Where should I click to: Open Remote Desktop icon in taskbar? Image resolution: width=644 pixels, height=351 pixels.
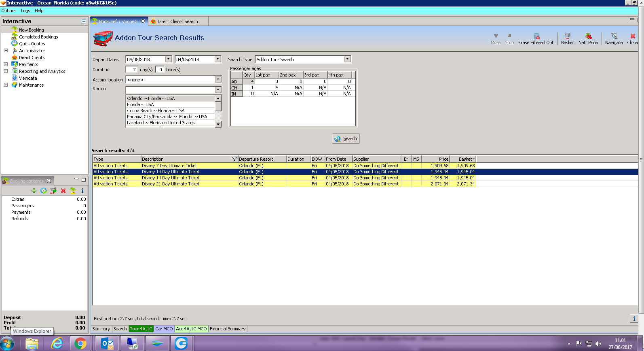[x=132, y=344]
